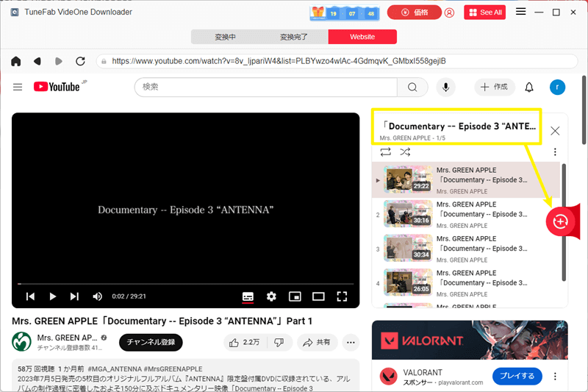Click the red 価格 button
Image resolution: width=588 pixels, height=392 pixels.
point(414,13)
